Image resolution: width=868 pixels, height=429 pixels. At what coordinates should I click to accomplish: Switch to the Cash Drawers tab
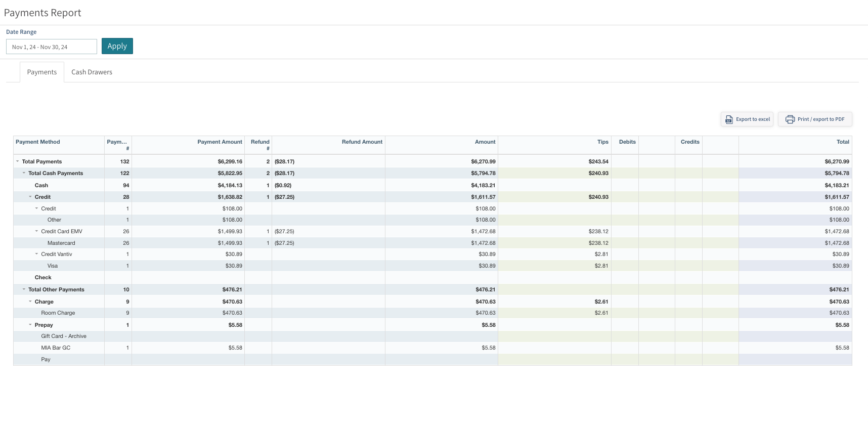coord(92,72)
